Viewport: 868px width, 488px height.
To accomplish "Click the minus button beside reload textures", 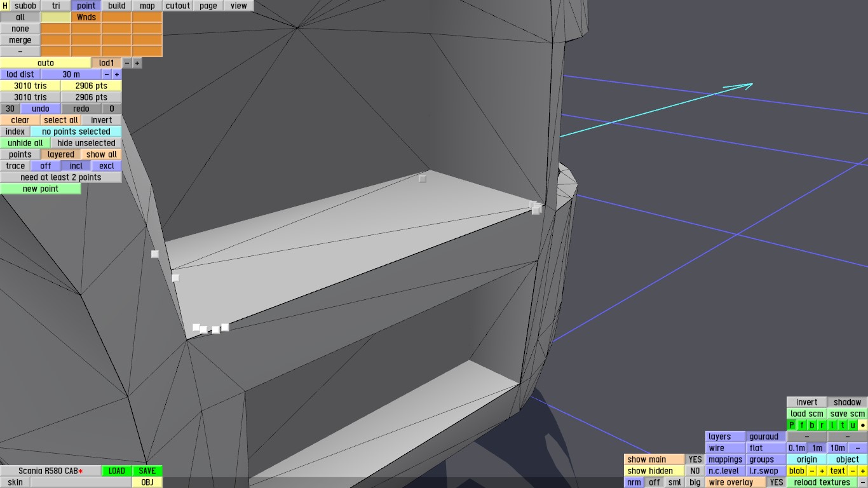I will coord(863,482).
